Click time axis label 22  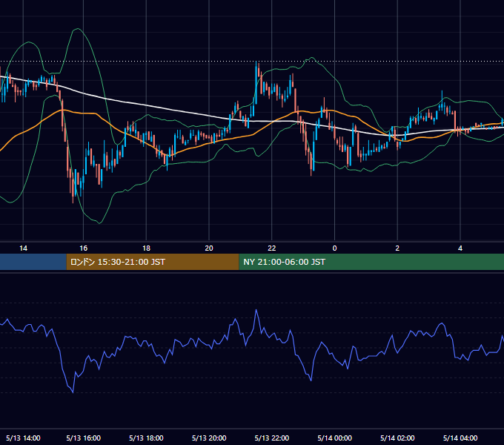pyautogui.click(x=272, y=248)
